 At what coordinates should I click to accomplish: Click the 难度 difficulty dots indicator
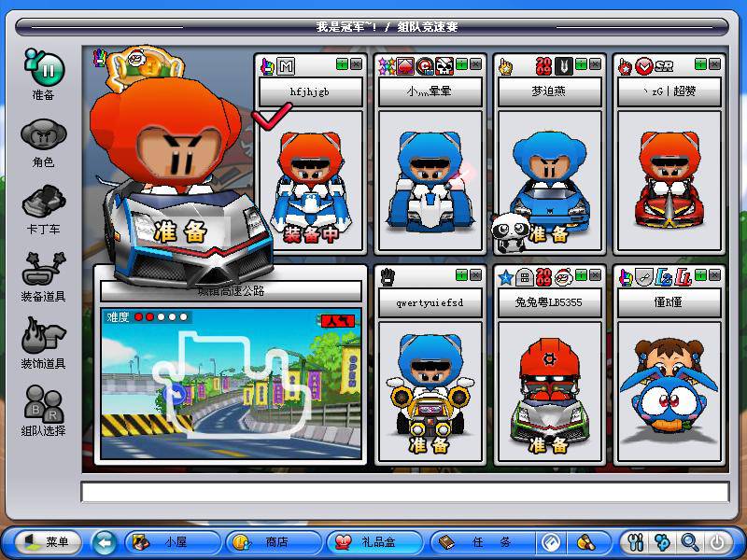148,317
